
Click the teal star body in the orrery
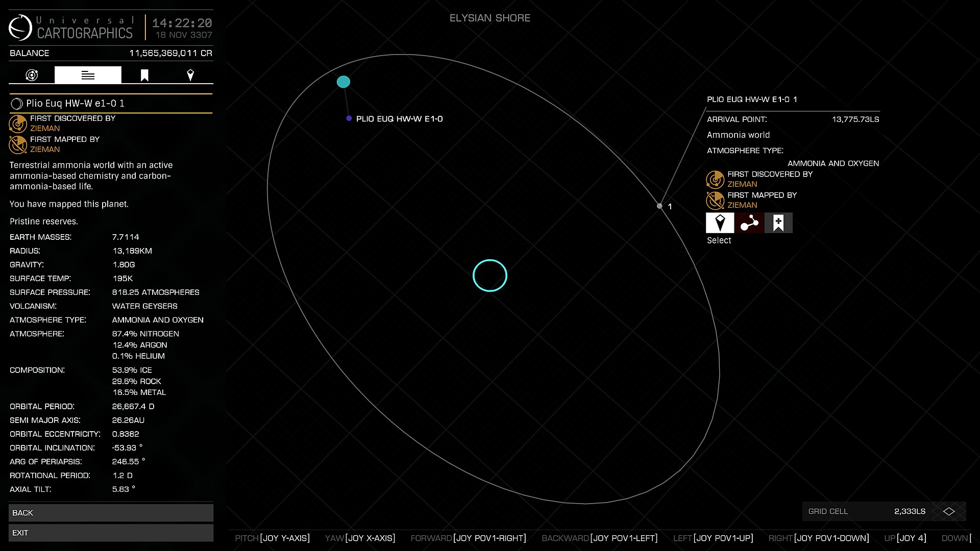click(344, 82)
